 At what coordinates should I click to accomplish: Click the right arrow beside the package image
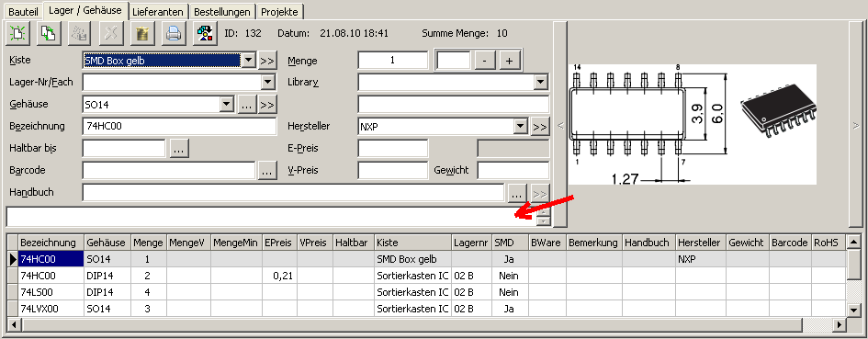pyautogui.click(x=856, y=126)
